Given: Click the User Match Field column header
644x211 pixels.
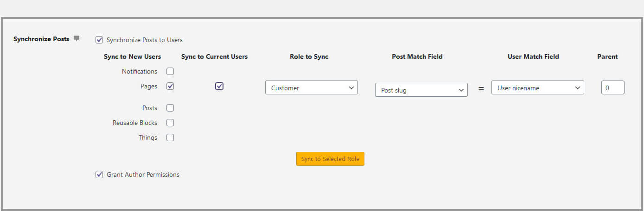Looking at the screenshot, I should 533,56.
